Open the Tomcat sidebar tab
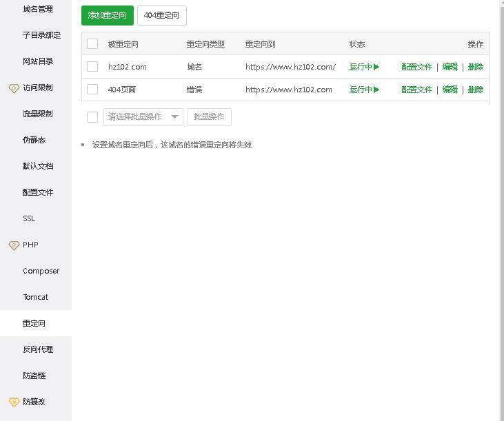Image resolution: width=504 pixels, height=421 pixels. [x=36, y=297]
